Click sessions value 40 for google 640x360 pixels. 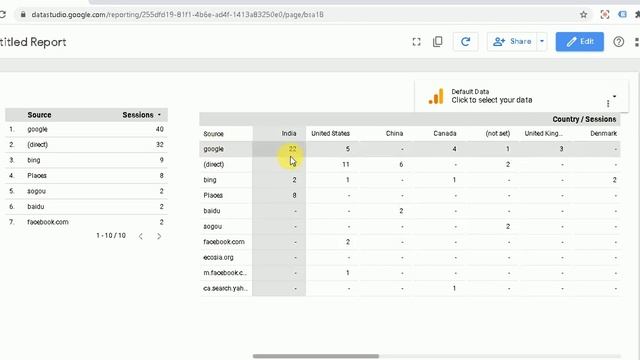pos(160,129)
